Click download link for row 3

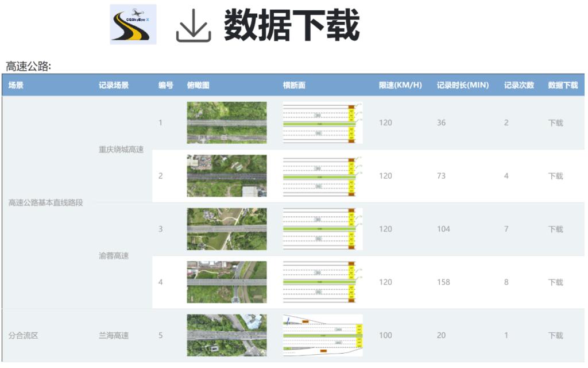point(555,229)
